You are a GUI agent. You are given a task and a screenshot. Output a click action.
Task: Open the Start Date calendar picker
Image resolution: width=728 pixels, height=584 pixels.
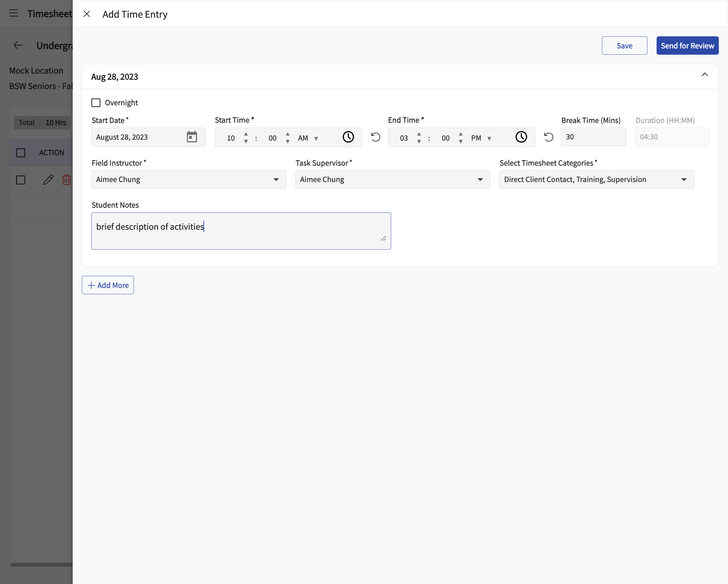[192, 137]
